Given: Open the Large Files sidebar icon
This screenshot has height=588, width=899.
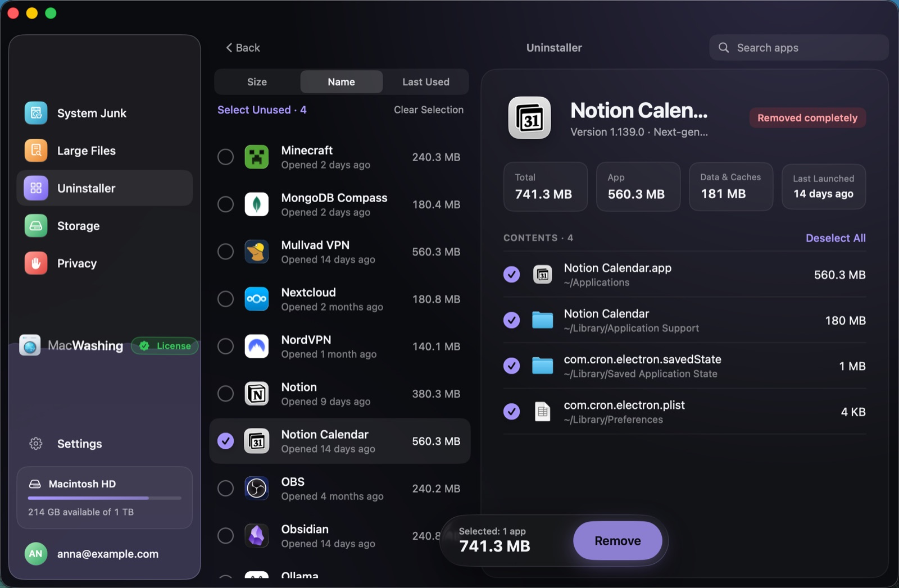Looking at the screenshot, I should point(36,151).
